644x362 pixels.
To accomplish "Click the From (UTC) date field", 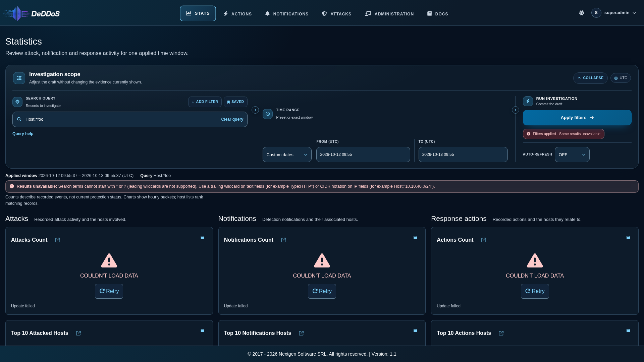I will click(363, 155).
